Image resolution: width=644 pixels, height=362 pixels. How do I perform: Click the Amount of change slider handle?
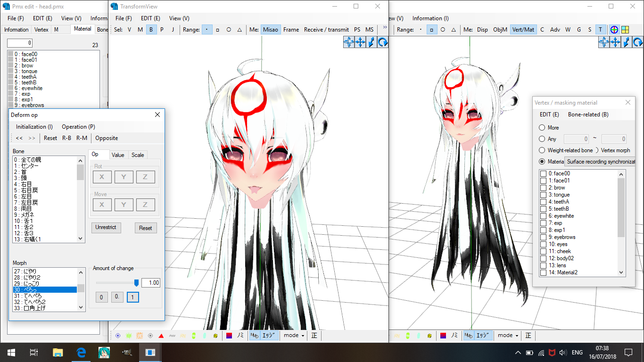(137, 283)
